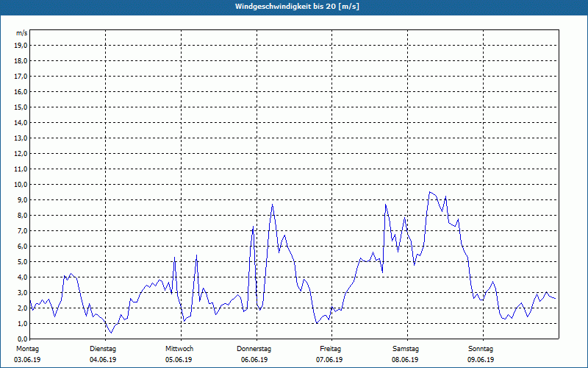The width and height of the screenshot is (588, 368).
Task: Select the 'Sonntag' day label
Action: tap(481, 349)
